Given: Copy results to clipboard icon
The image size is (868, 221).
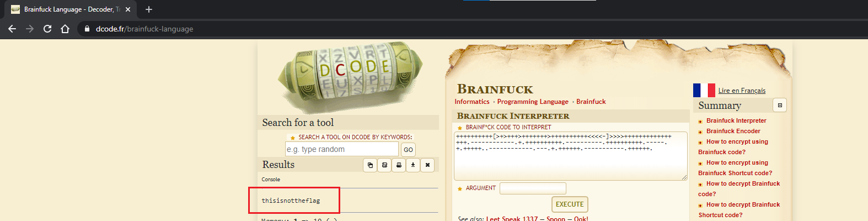Looking at the screenshot, I should [x=371, y=165].
